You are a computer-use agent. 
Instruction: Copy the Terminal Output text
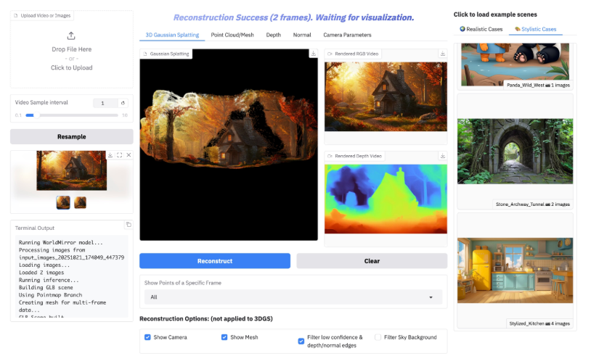pos(129,225)
